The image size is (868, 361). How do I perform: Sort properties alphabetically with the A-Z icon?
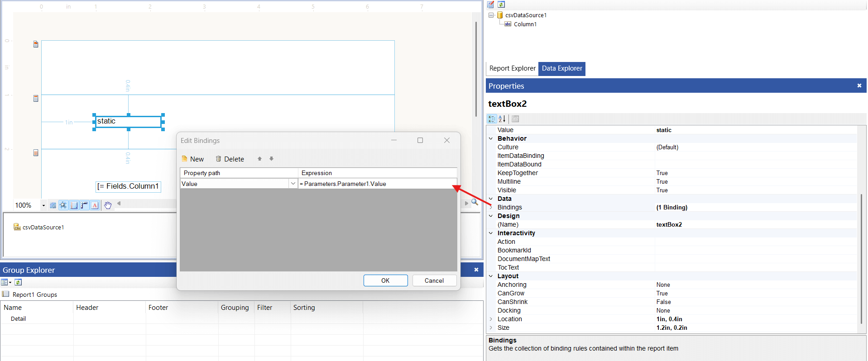pyautogui.click(x=502, y=119)
